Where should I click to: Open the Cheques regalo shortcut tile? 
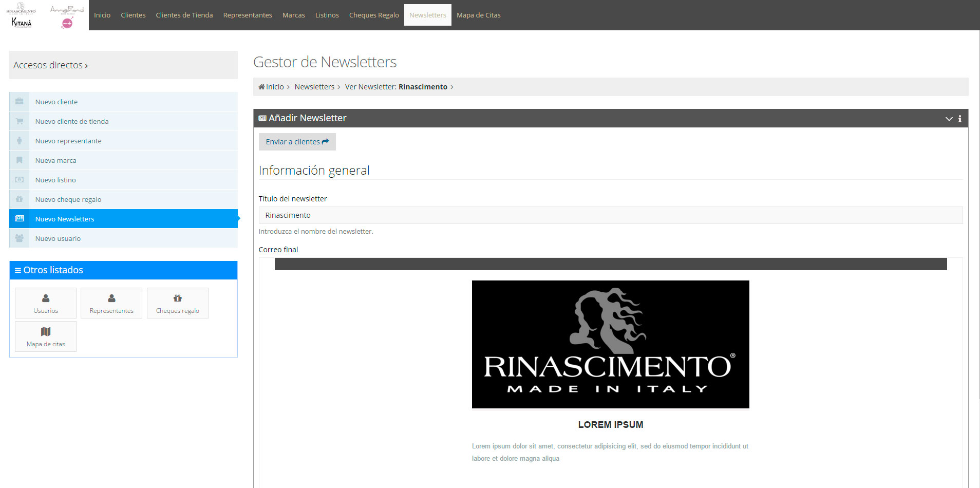[177, 303]
